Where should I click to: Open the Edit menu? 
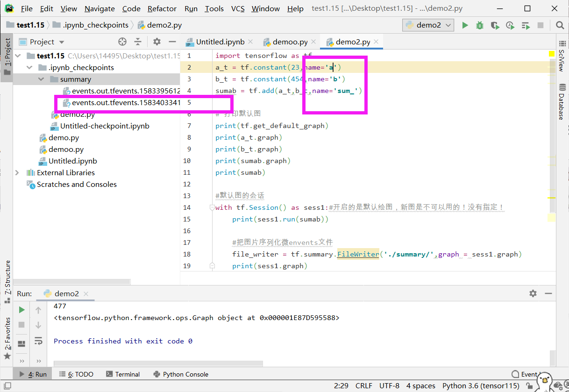(47, 8)
